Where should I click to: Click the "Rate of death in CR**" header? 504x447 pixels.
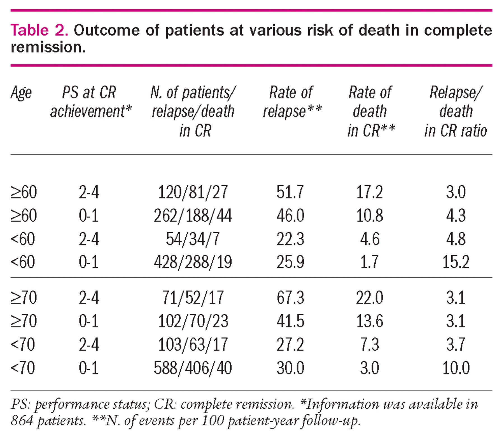pyautogui.click(x=370, y=111)
